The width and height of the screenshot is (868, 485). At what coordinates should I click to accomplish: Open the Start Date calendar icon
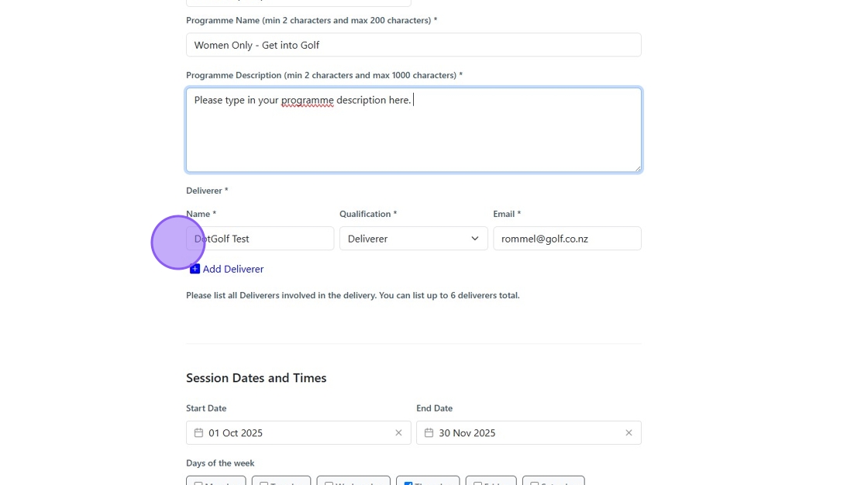[x=198, y=432]
